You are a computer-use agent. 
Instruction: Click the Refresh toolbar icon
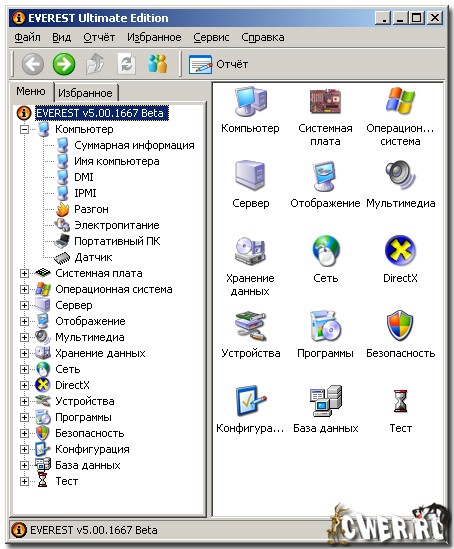(126, 64)
